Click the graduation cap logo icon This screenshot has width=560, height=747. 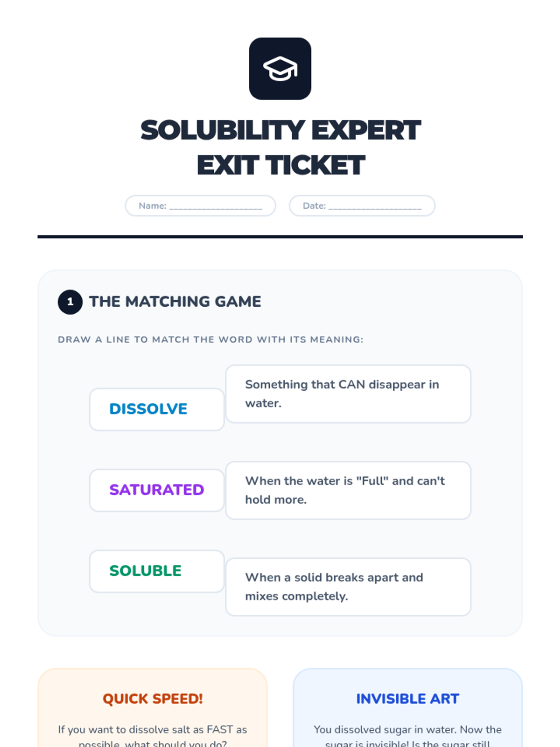[x=280, y=69]
